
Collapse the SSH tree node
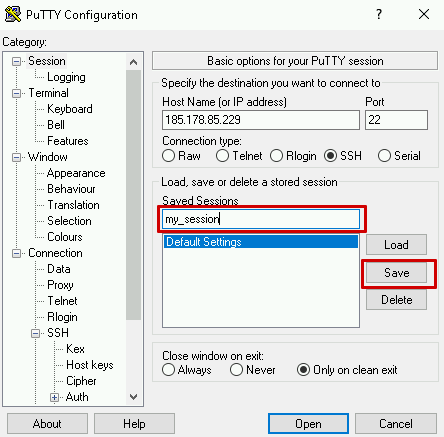[35, 333]
